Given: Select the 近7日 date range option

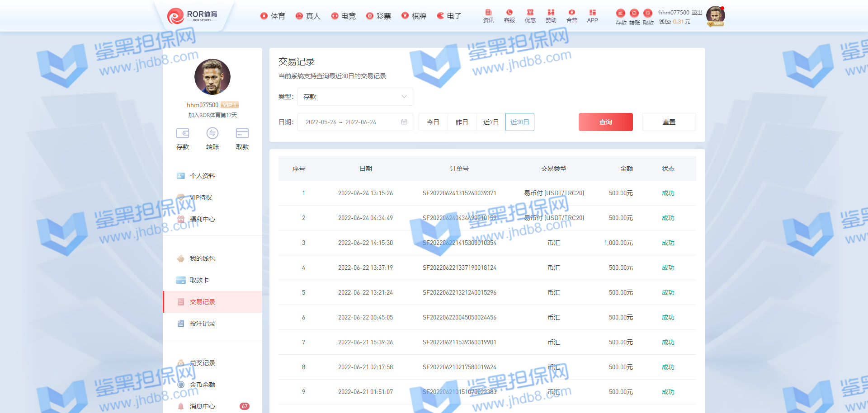Looking at the screenshot, I should tap(491, 122).
